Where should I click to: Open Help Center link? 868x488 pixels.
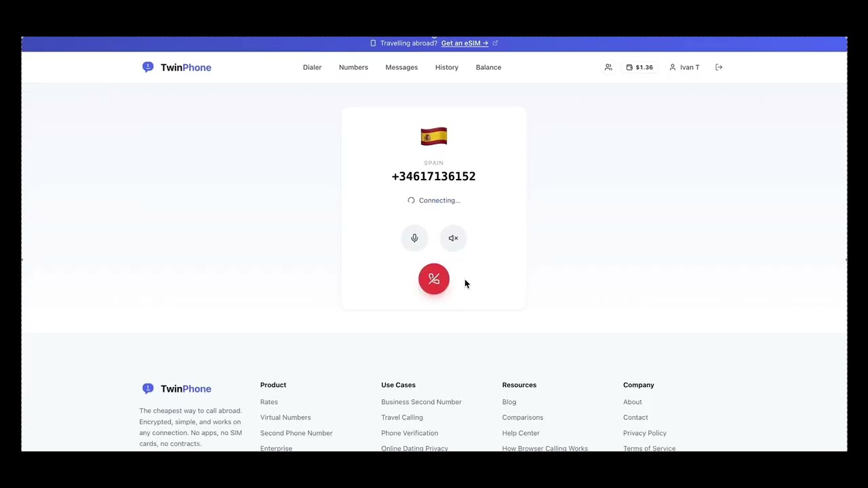coord(521,433)
